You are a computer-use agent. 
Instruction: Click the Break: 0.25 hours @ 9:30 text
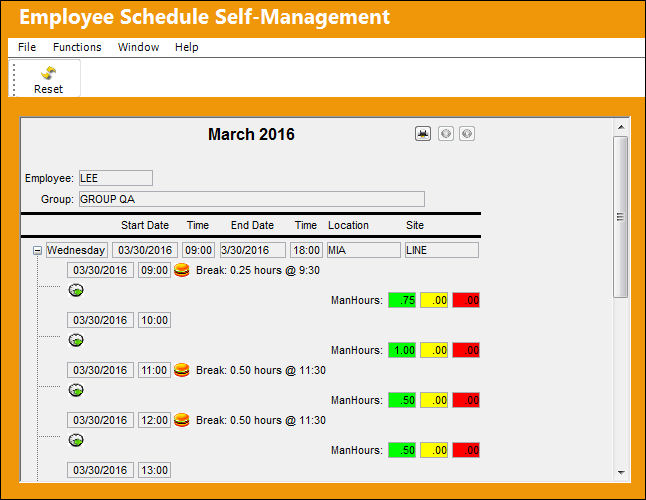coord(258,270)
